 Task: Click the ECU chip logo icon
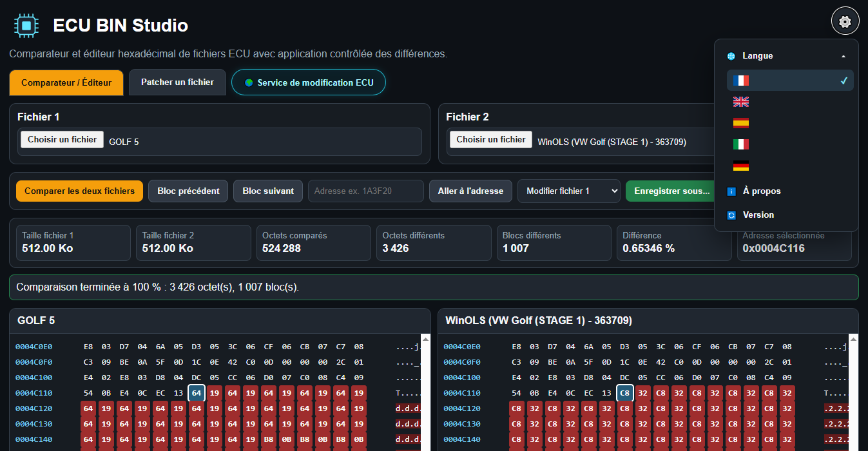(26, 25)
